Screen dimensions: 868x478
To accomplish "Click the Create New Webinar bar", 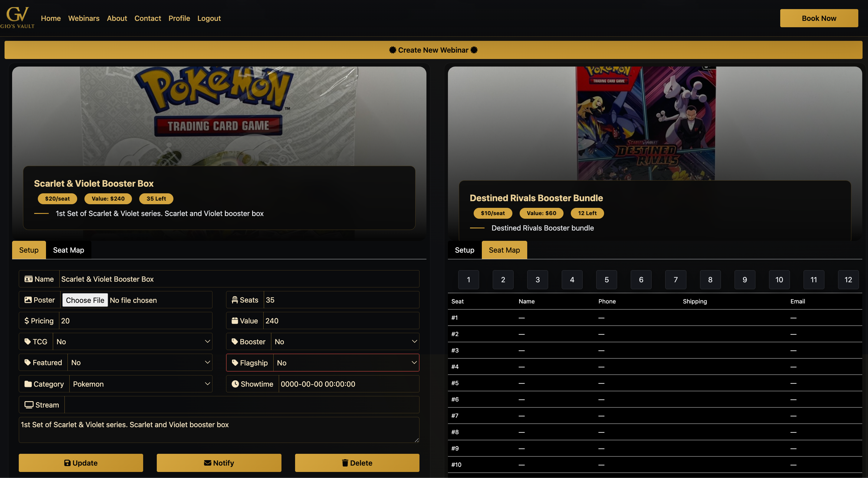I will 433,50.
